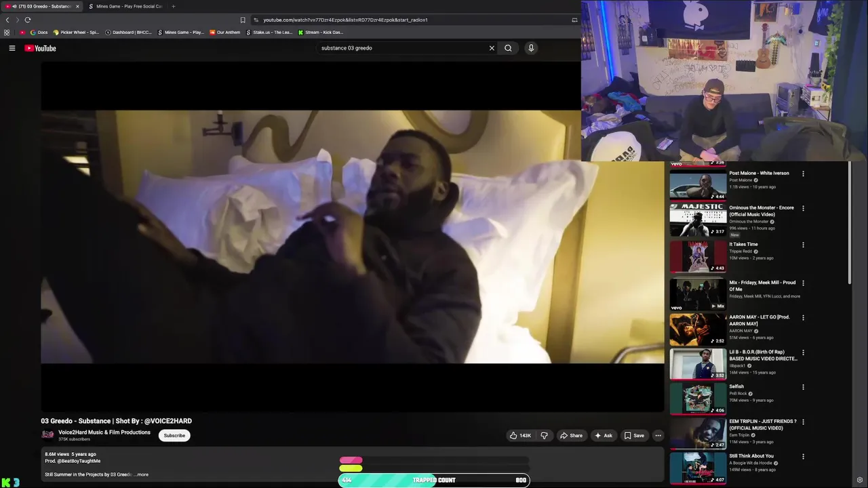The height and width of the screenshot is (488, 868).
Task: Open the Stake.us bookmark
Action: [269, 33]
